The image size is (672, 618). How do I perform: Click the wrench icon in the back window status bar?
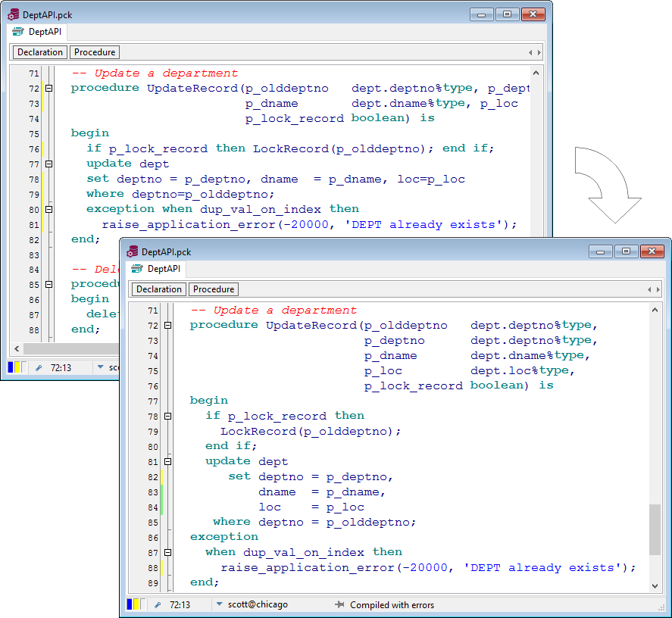click(39, 368)
